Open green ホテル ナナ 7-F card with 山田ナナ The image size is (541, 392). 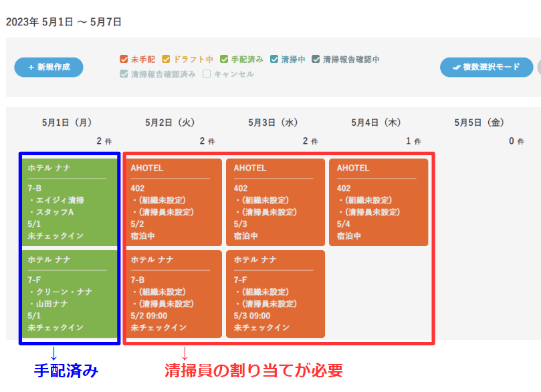[x=70, y=294]
